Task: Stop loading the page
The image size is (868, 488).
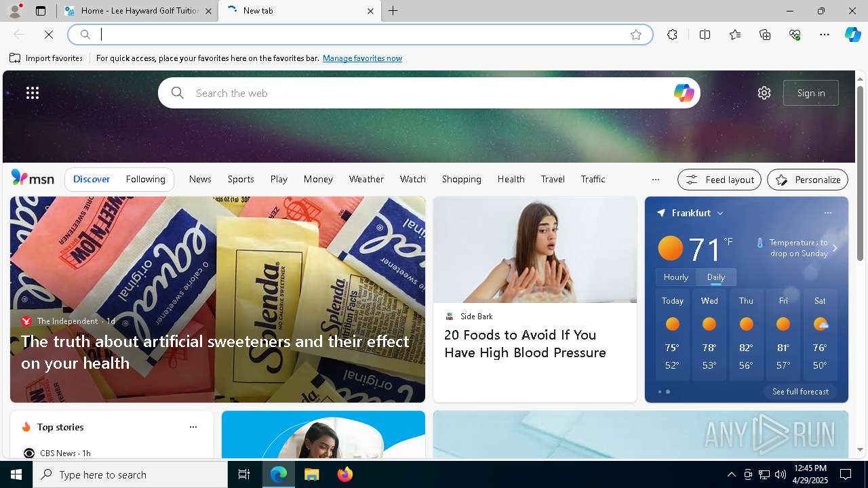Action: click(x=49, y=35)
